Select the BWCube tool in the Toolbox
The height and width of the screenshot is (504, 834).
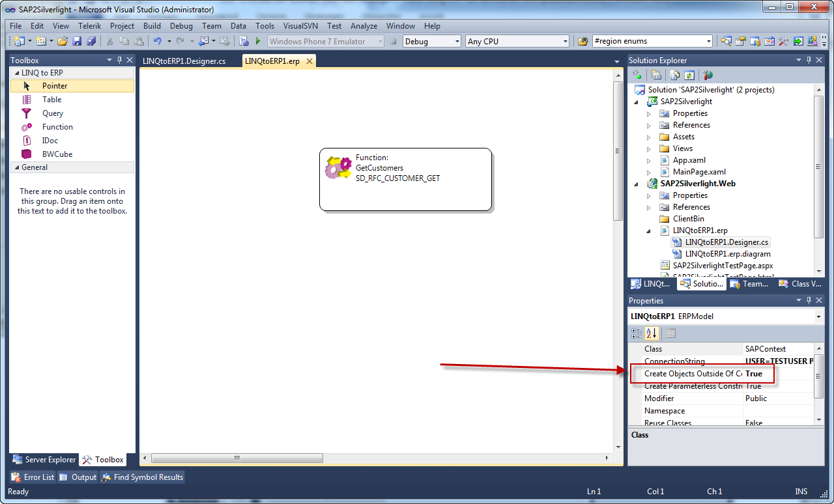point(72,154)
